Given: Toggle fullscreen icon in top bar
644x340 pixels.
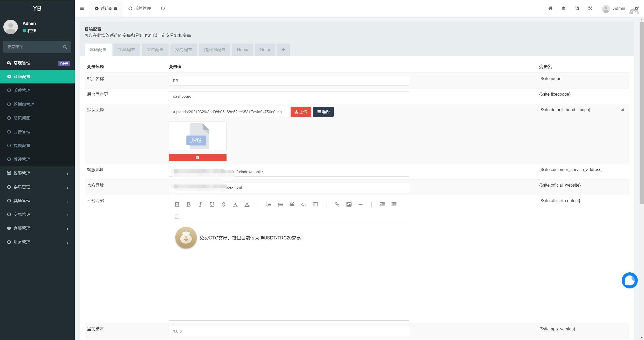Looking at the screenshot, I should (x=590, y=8).
